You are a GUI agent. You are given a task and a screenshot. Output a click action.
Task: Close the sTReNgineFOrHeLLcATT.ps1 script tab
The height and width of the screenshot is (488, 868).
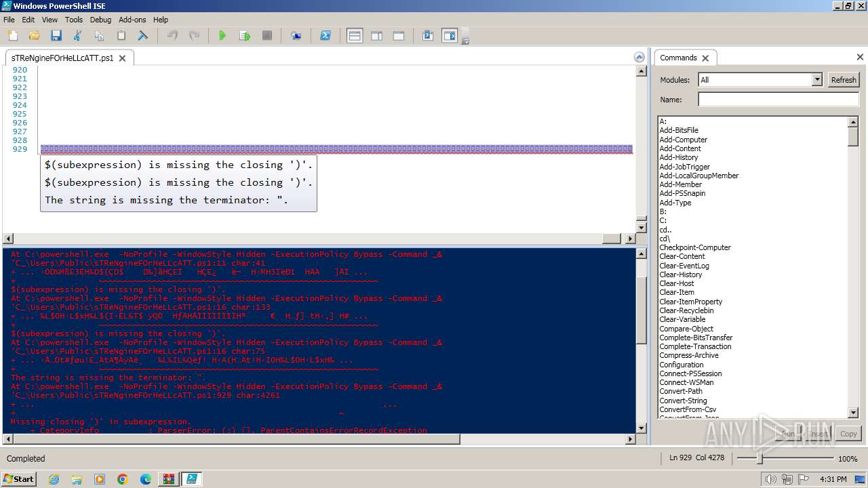[123, 58]
